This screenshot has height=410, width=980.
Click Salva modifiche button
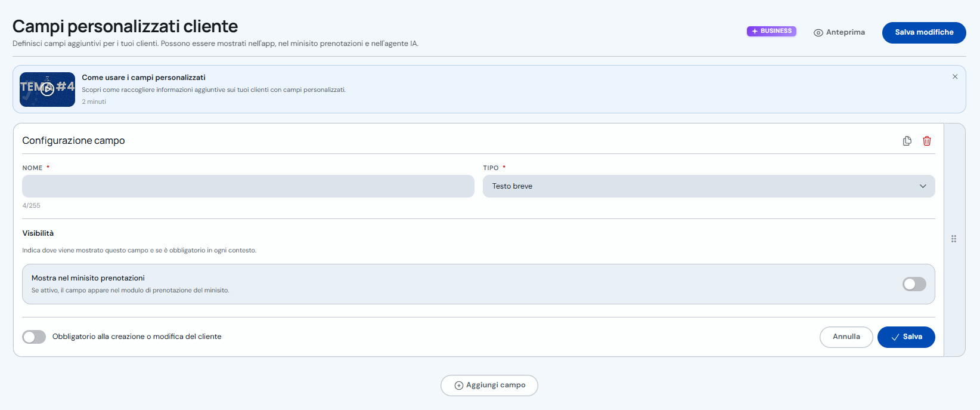(x=924, y=32)
